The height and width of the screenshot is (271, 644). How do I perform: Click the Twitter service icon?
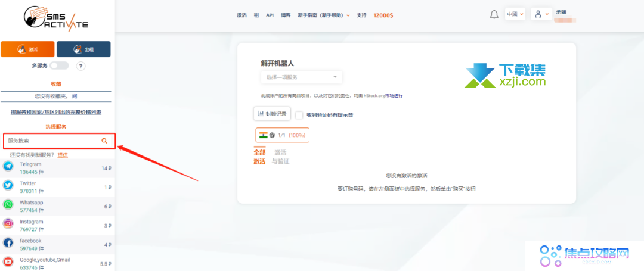tap(8, 186)
